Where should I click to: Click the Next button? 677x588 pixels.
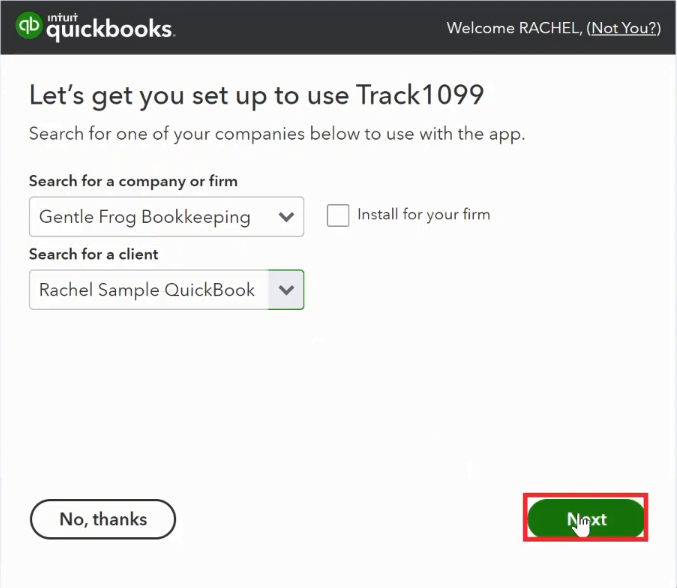585,518
